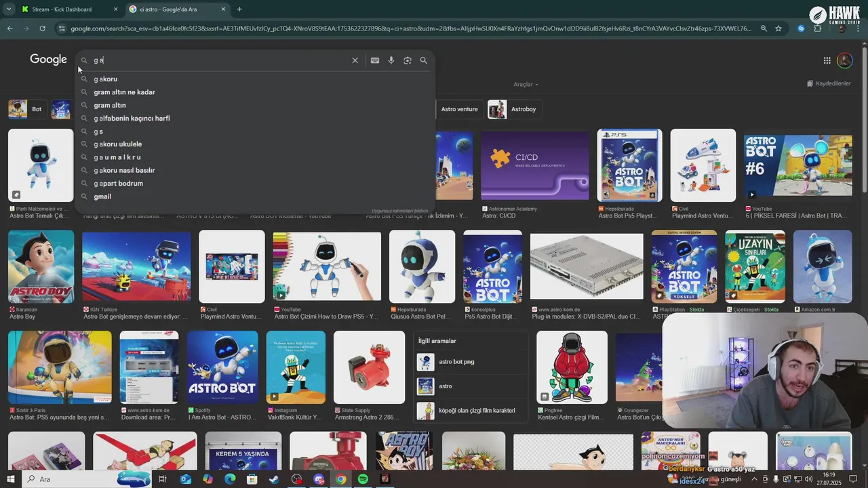Viewport: 868px width, 488px height.
Task: Click the Chrome address bar URL
Action: click(x=410, y=28)
